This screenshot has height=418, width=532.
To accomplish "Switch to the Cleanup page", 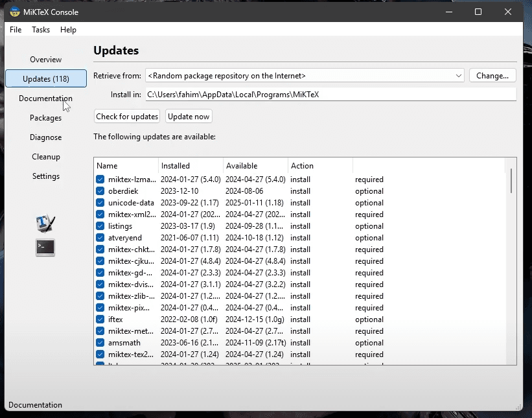I will (x=46, y=157).
